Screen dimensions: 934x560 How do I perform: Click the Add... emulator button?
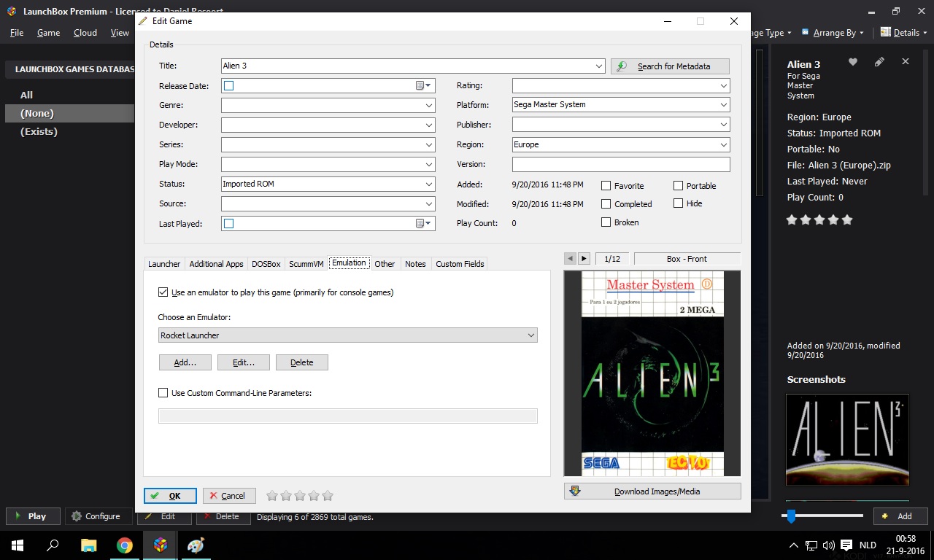(x=185, y=362)
